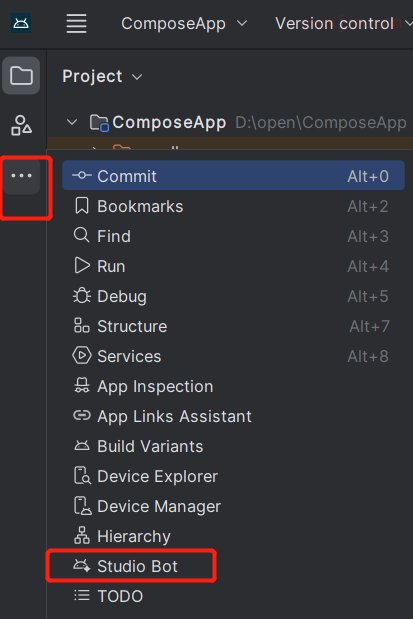Image resolution: width=413 pixels, height=619 pixels.
Task: Open Bookmarks from the list
Action: (x=233, y=206)
